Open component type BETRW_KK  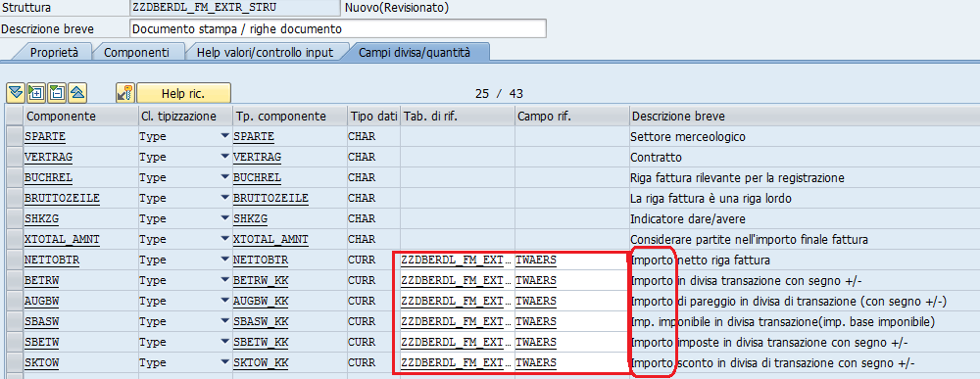[260, 280]
